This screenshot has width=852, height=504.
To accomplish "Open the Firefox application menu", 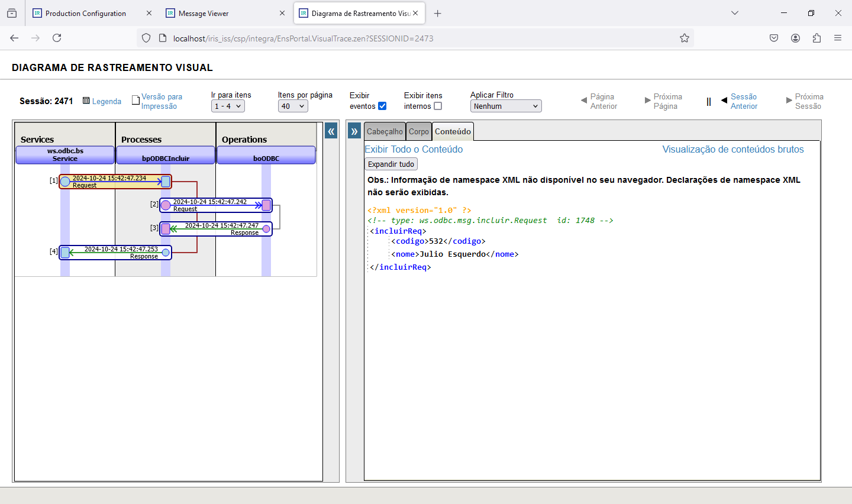I will click(838, 38).
